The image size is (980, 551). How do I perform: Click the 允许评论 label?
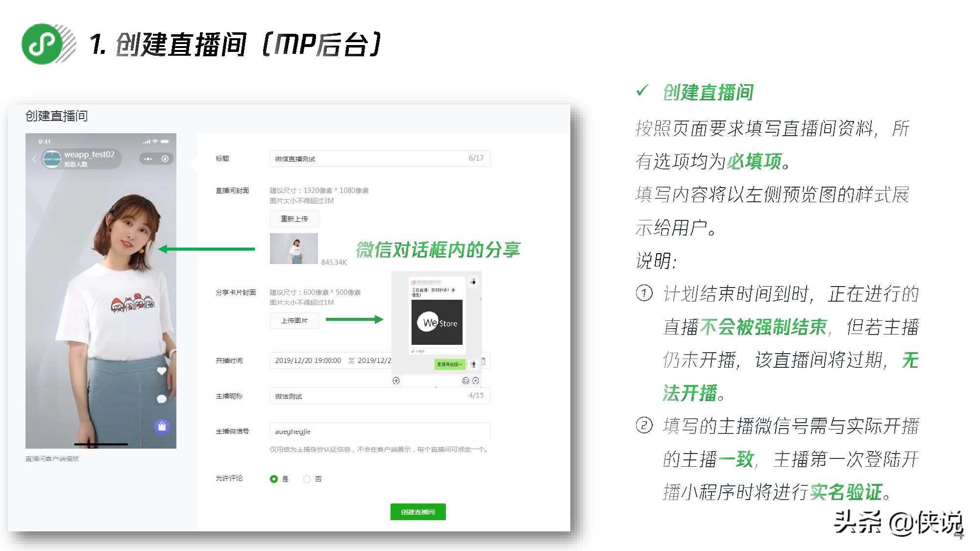coord(229,478)
